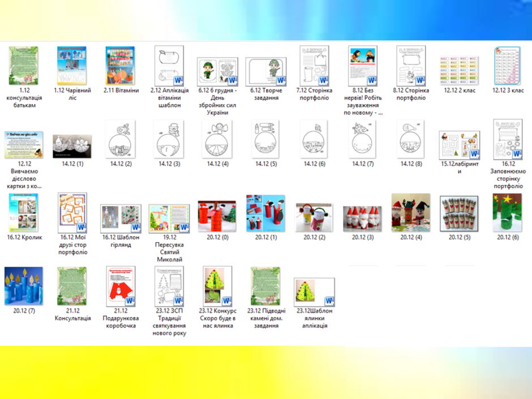Open the '2.11 Вітаміни' image file
The image size is (532, 399).
tap(121, 66)
